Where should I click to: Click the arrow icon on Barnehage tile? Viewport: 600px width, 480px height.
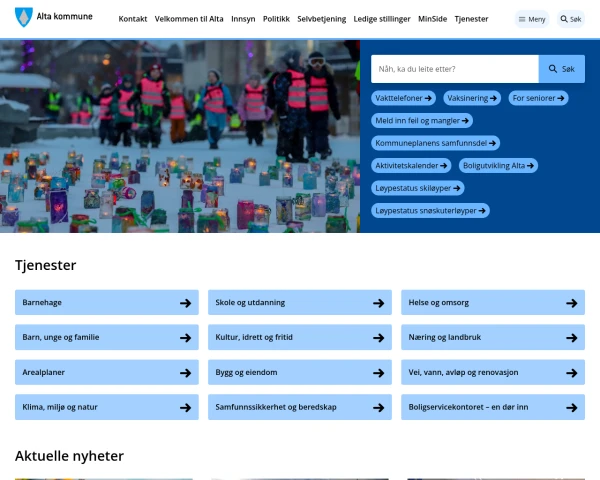(x=185, y=303)
